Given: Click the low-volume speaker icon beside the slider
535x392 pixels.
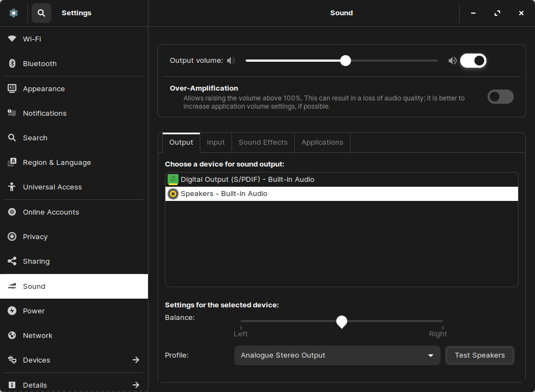Looking at the screenshot, I should (231, 61).
